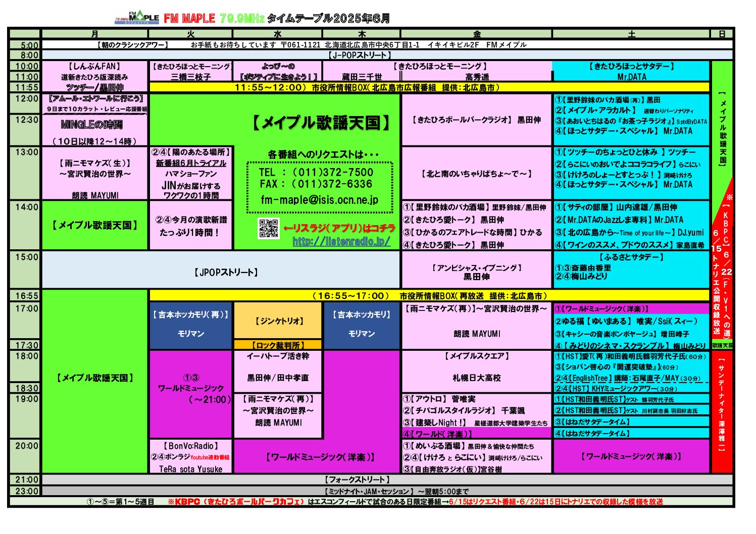Click the 木 column header
Viewport: 756px width, 534px height.
pyautogui.click(x=362, y=34)
